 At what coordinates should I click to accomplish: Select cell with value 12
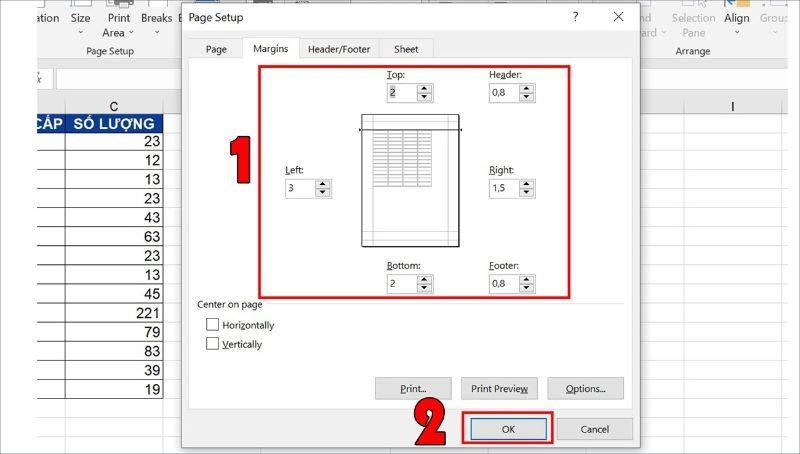(114, 160)
